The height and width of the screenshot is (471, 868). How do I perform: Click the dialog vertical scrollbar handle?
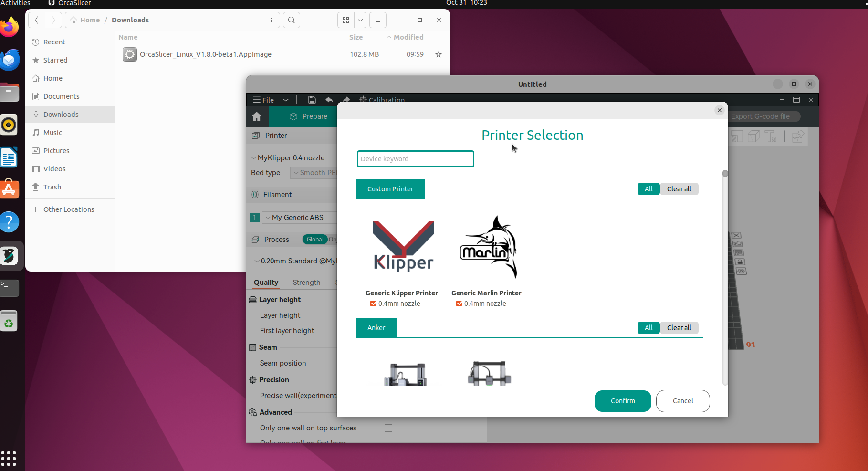click(x=725, y=174)
